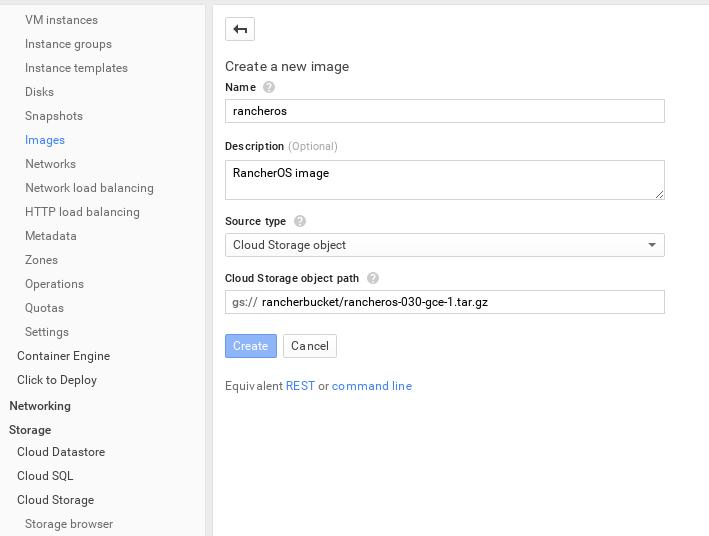The image size is (709, 536).
Task: Open the equivalent command line link
Action: pos(371,386)
